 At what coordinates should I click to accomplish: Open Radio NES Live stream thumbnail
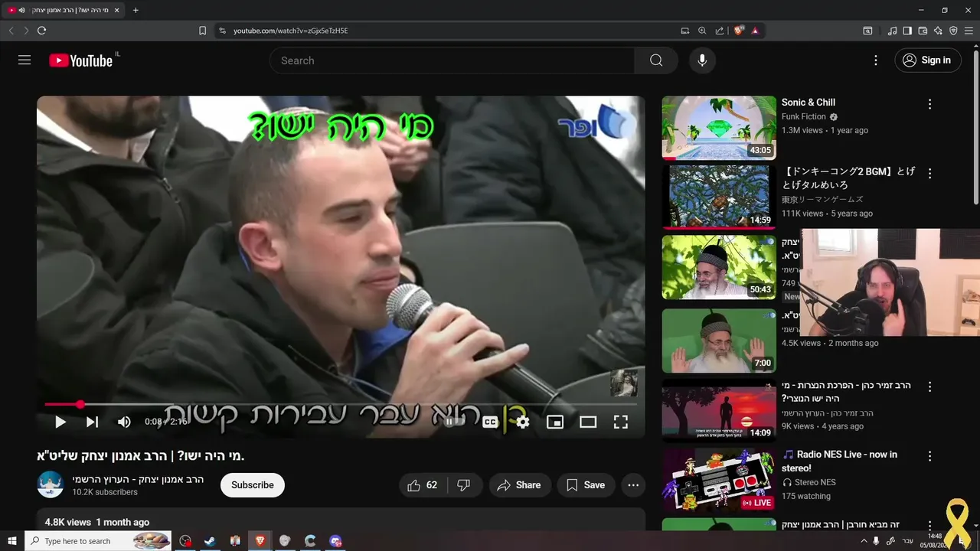point(719,480)
